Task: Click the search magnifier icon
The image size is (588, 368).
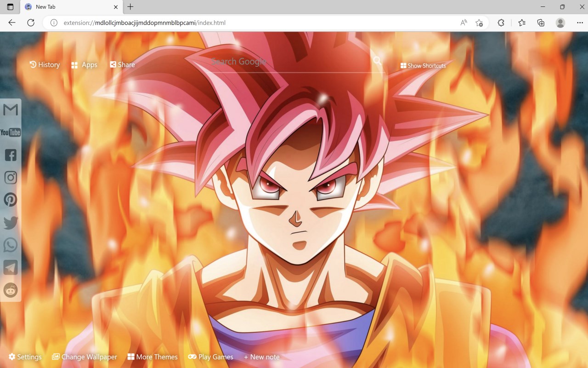Action: (378, 61)
